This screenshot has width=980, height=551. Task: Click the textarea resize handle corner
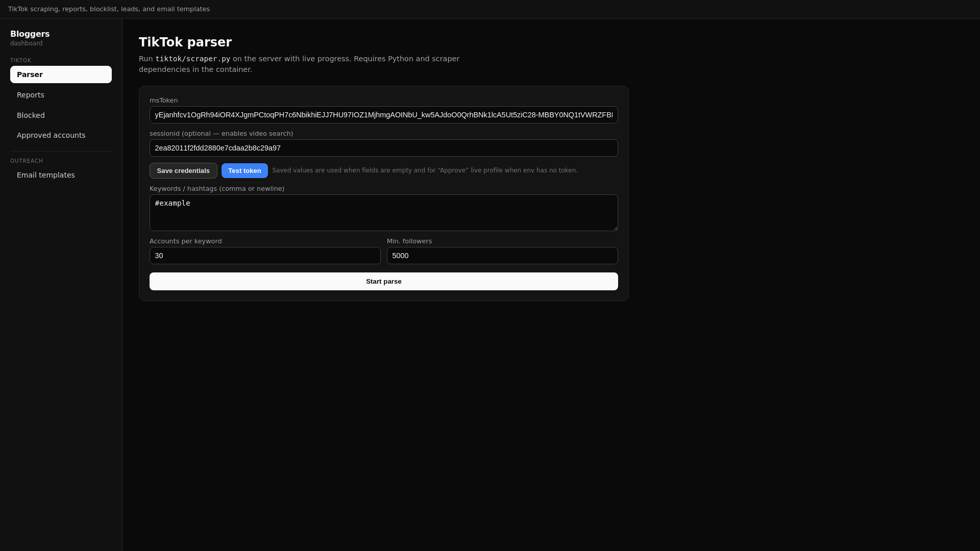click(615, 228)
